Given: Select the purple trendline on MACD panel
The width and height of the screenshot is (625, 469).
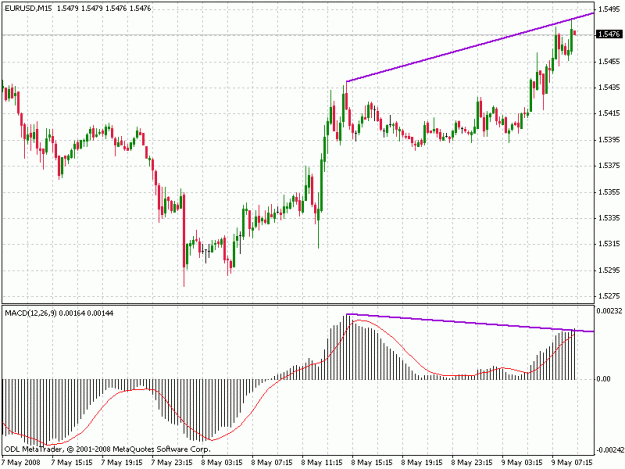Looking at the screenshot, I should pyautogui.click(x=470, y=323).
